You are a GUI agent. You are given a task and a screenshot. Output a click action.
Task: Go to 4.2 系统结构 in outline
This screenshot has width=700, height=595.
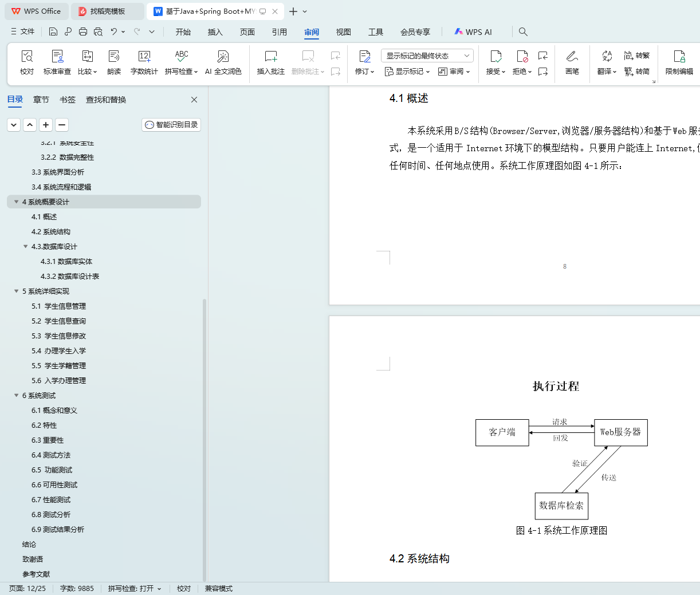point(51,231)
